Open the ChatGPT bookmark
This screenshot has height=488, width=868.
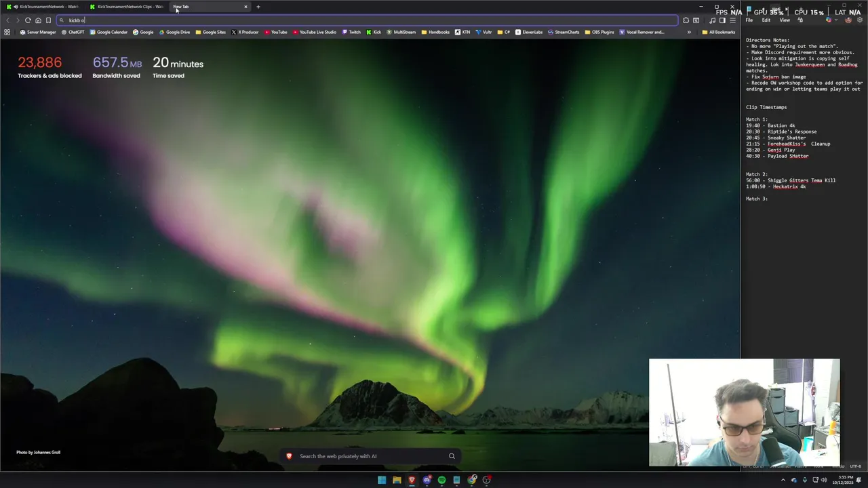pos(73,32)
